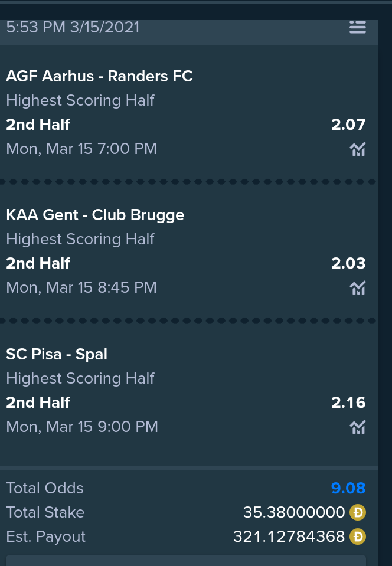Click 2nd Half selection for KAA Gent

click(38, 263)
